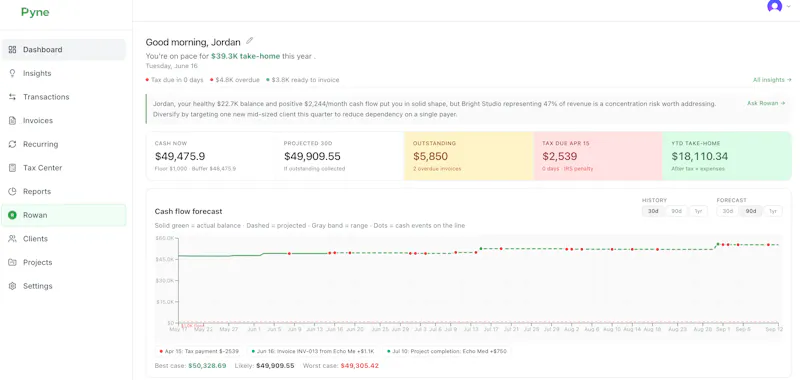Click the Dashboard grid icon in sidebar
The height and width of the screenshot is (380, 800).
tap(12, 49)
